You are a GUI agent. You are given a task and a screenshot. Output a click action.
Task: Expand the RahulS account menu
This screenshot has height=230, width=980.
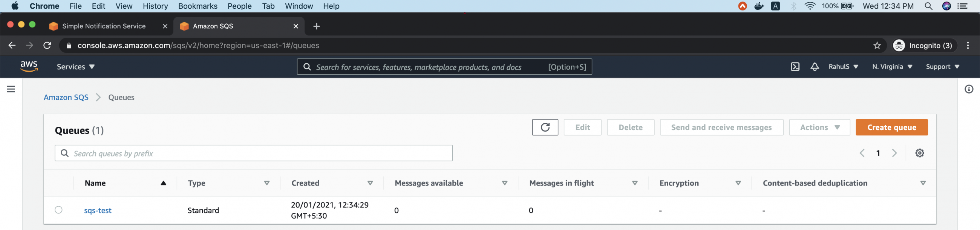click(843, 67)
